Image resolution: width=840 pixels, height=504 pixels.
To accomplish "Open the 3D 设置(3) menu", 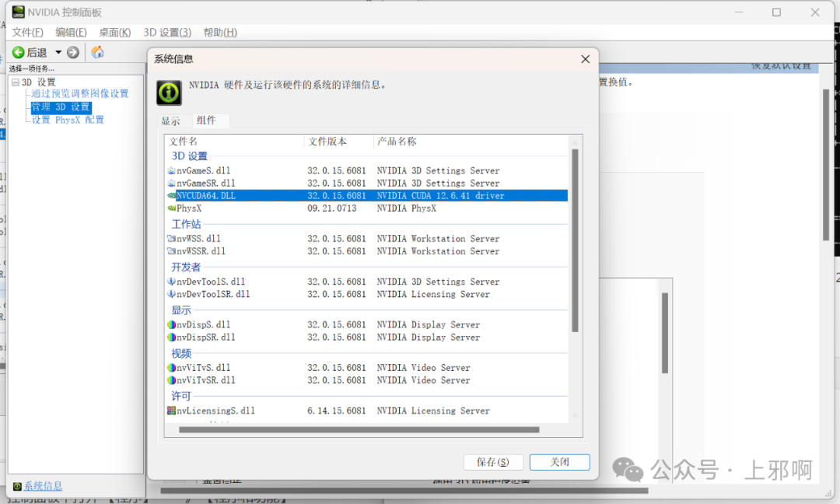I will (167, 32).
